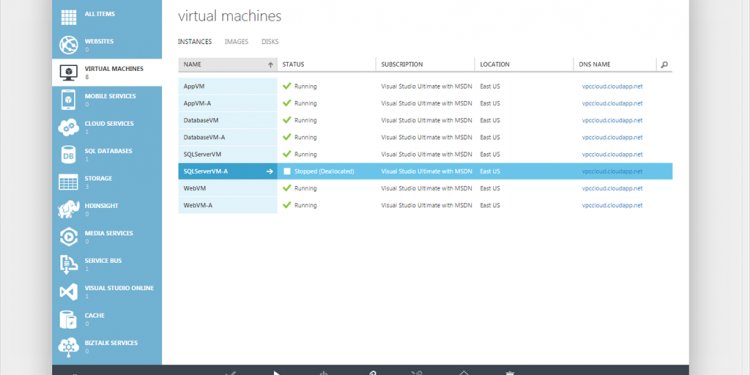Sort the list by the NAME column
The width and height of the screenshot is (750, 375).
(228, 65)
